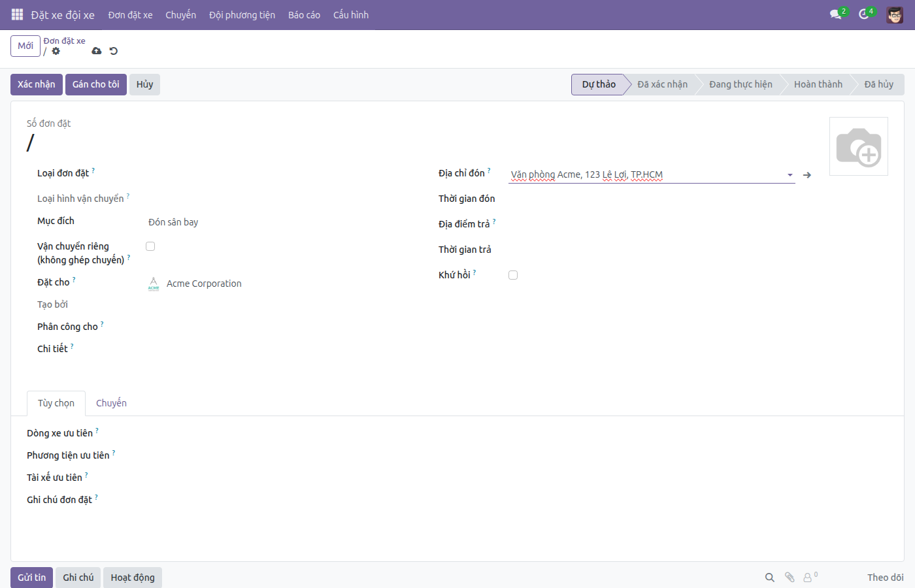
Task: Click the user avatar in the top bar
Action: coord(895,14)
